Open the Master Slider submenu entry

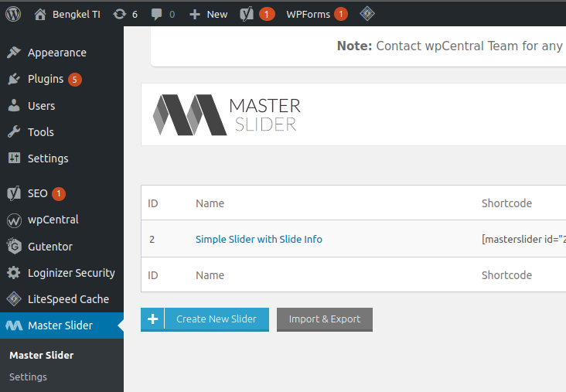(x=42, y=355)
